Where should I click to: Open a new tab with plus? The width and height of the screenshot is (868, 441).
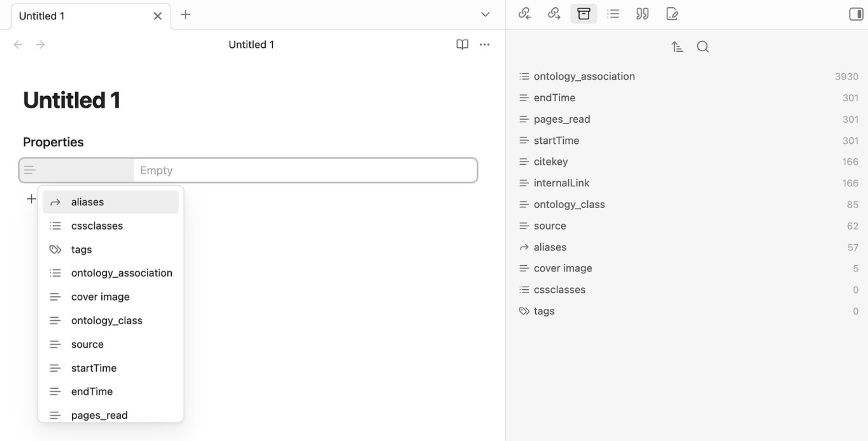coord(185,15)
